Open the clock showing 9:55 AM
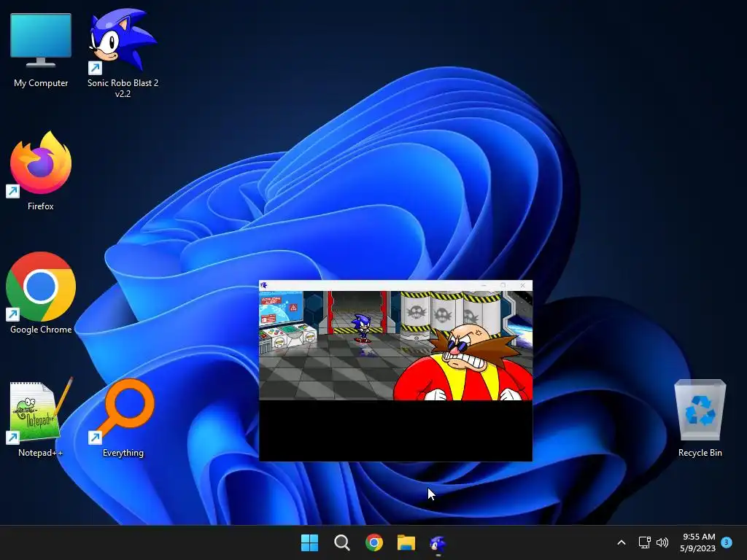747x560 pixels. click(698, 542)
